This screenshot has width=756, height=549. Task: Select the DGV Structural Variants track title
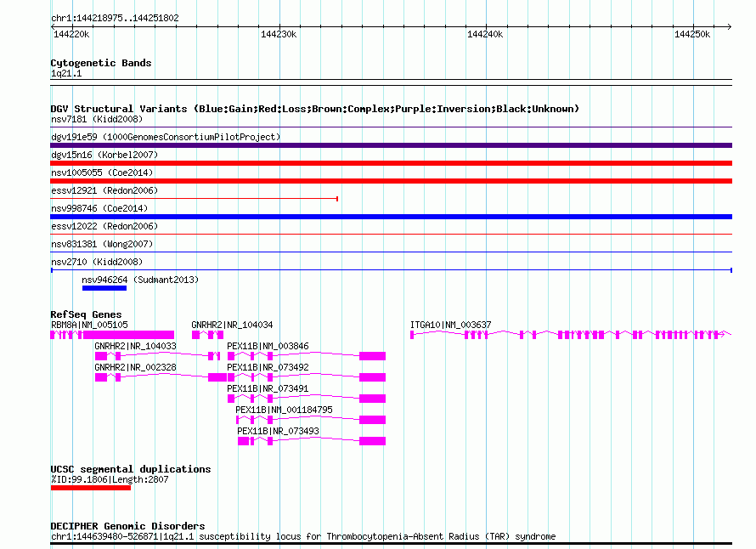tap(314, 109)
